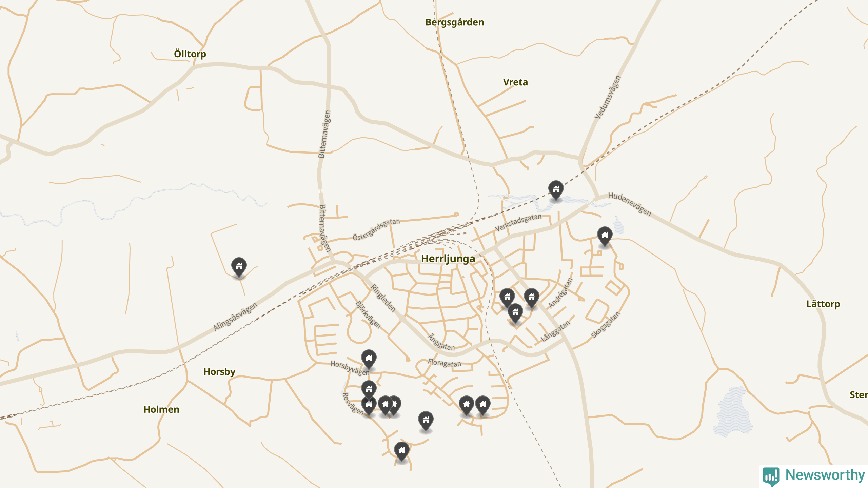Screen dimensions: 868x488
Task: Click the Newsworthy chart logo icon
Action: pyautogui.click(x=771, y=476)
